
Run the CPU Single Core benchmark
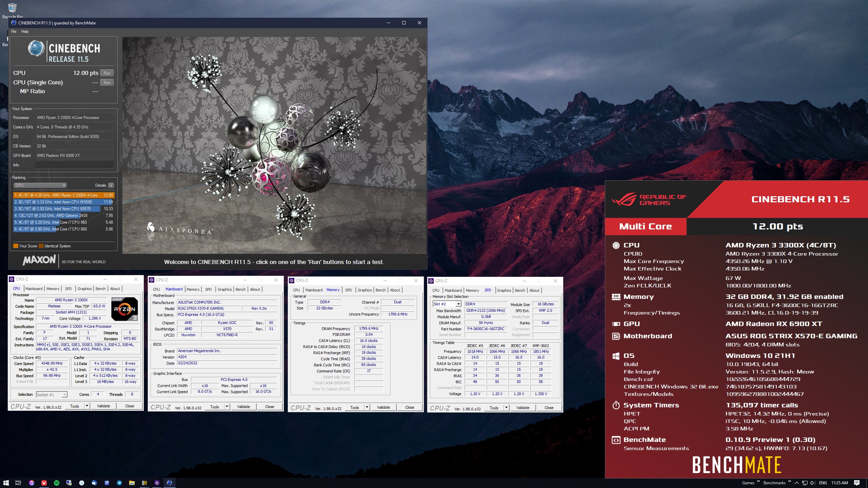pos(107,83)
